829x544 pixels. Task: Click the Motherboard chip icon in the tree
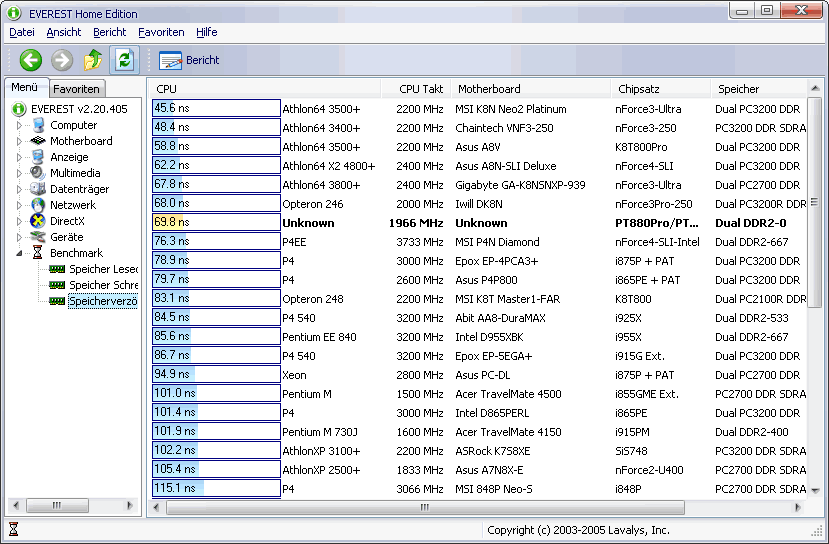click(x=38, y=141)
